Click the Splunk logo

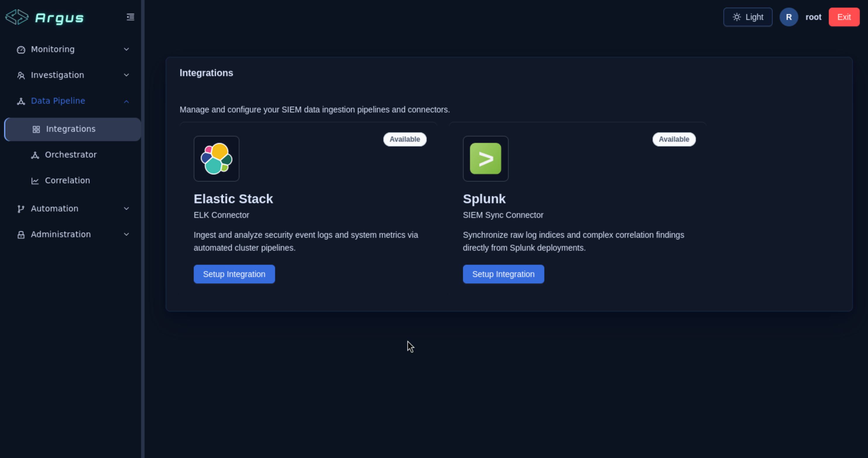(x=486, y=158)
